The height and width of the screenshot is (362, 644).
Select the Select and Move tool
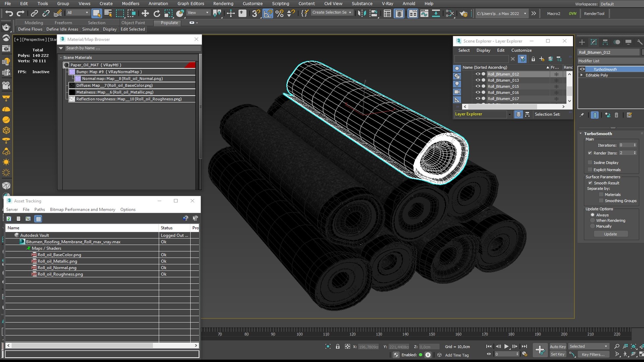[145, 13]
